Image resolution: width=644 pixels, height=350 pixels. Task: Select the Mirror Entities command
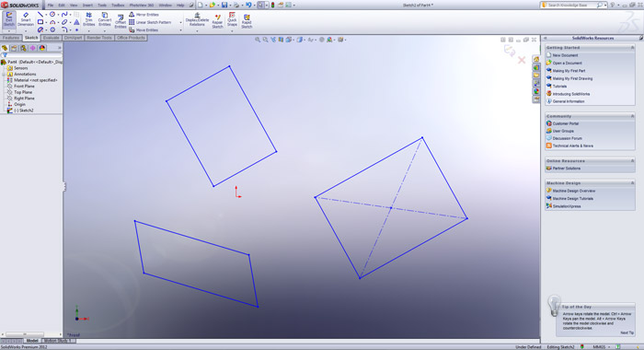click(144, 15)
